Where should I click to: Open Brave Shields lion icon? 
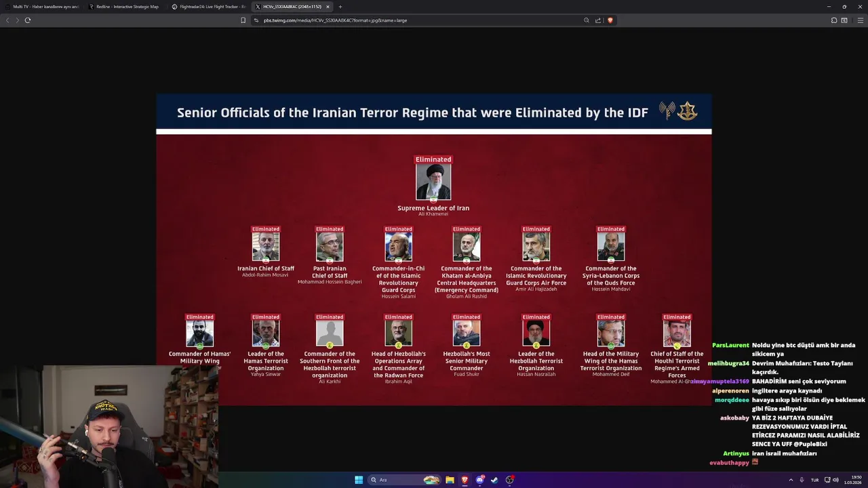click(x=610, y=20)
